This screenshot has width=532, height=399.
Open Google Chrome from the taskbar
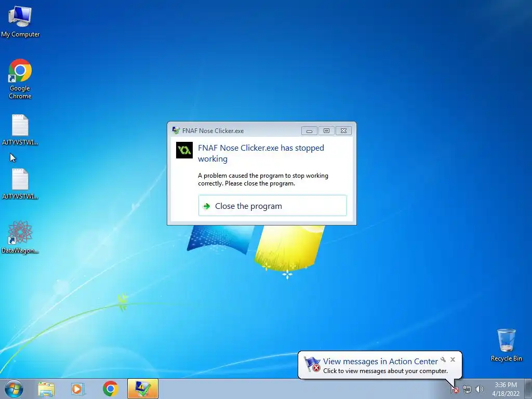pyautogui.click(x=110, y=389)
